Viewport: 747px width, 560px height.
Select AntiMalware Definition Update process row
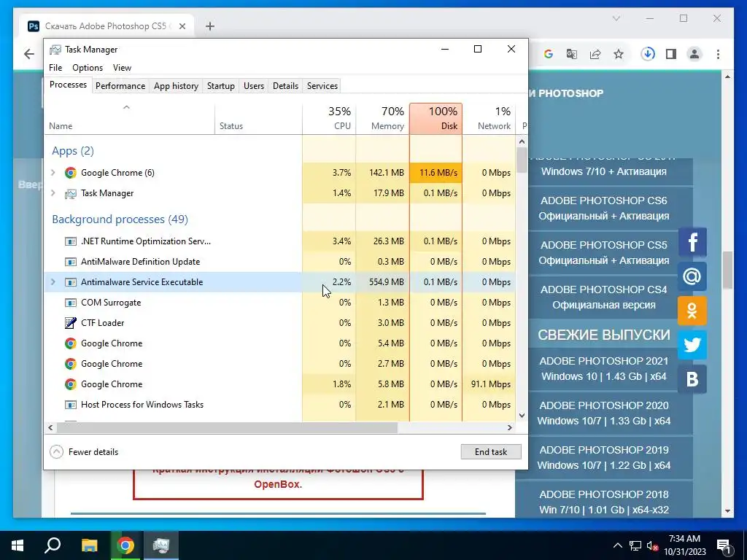click(280, 262)
